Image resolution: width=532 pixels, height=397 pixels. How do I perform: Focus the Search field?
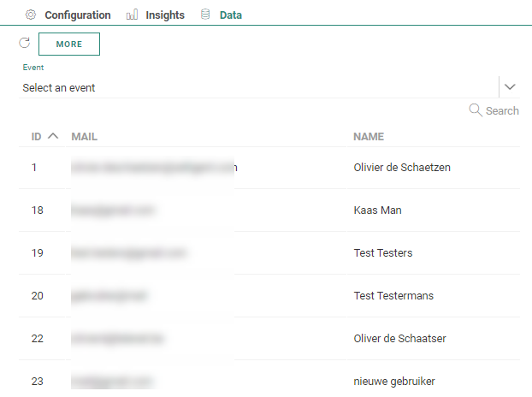point(502,110)
